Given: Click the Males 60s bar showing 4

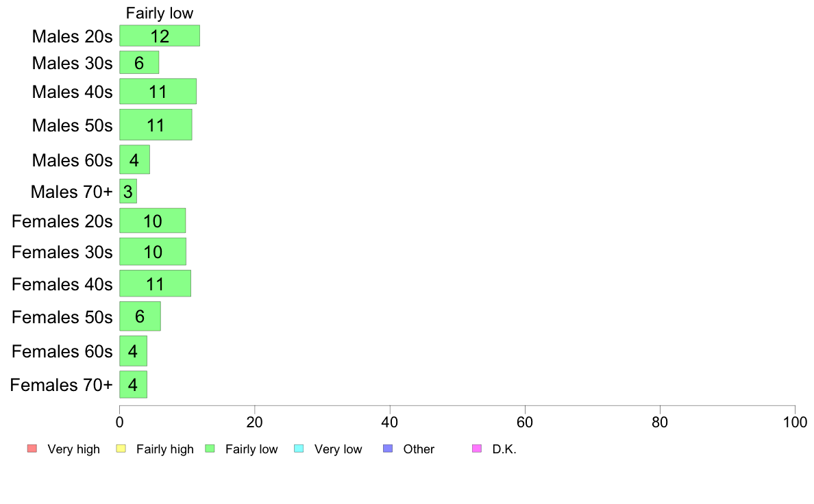Looking at the screenshot, I should (x=135, y=160).
